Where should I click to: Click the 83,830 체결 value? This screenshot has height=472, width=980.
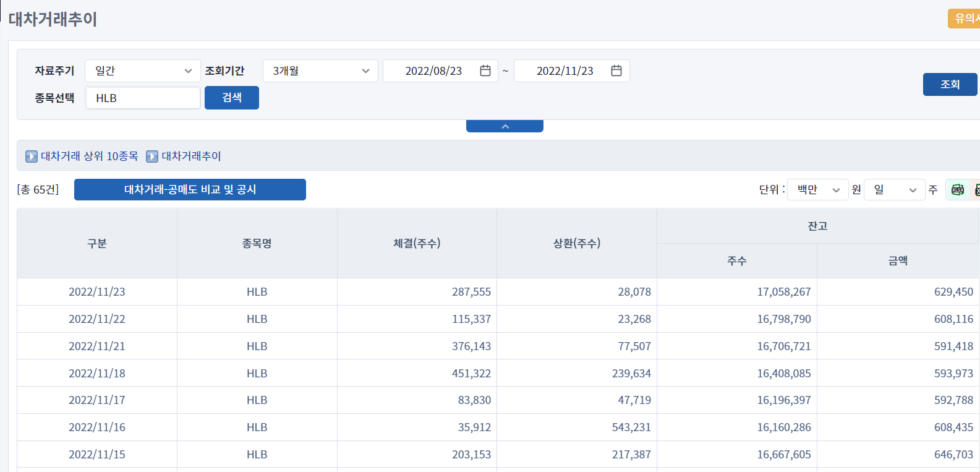[474, 400]
